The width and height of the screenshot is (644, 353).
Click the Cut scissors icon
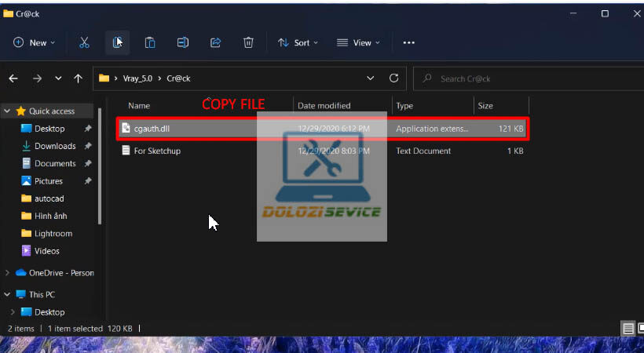(84, 42)
